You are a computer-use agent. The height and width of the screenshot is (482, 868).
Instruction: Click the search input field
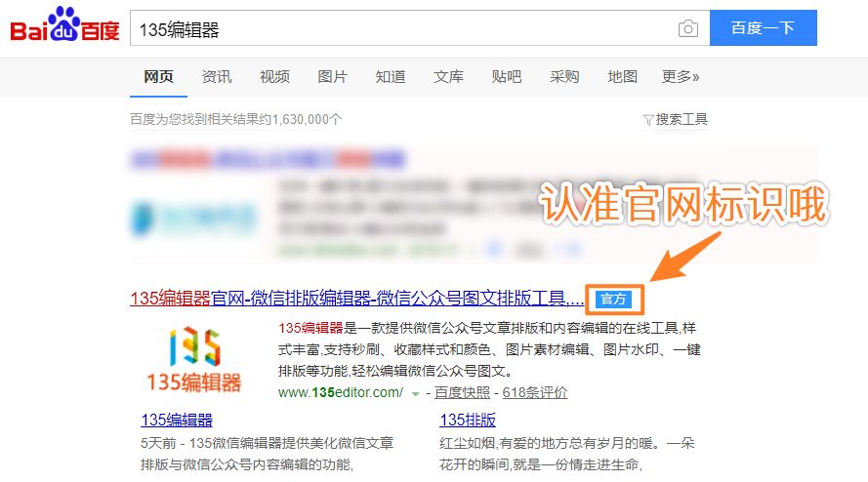tap(420, 27)
